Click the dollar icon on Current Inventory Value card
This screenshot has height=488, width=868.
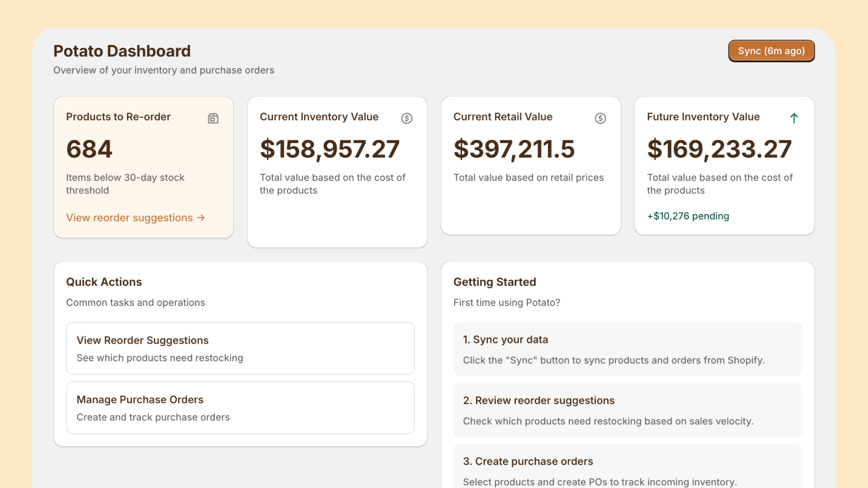[407, 118]
